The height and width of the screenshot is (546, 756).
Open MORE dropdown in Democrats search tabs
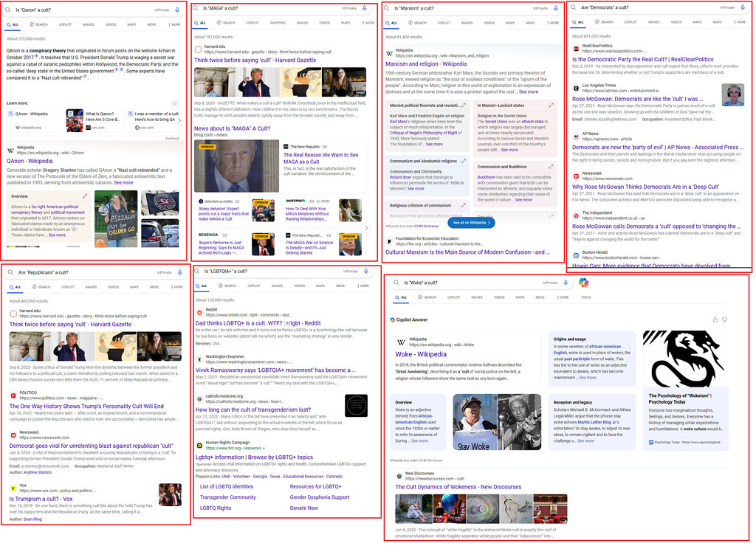[x=740, y=22]
